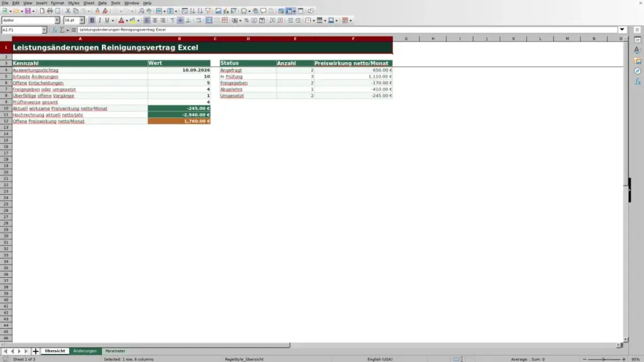
Task: Open the Function Wizard beside the formula bar
Action: [x=55, y=30]
